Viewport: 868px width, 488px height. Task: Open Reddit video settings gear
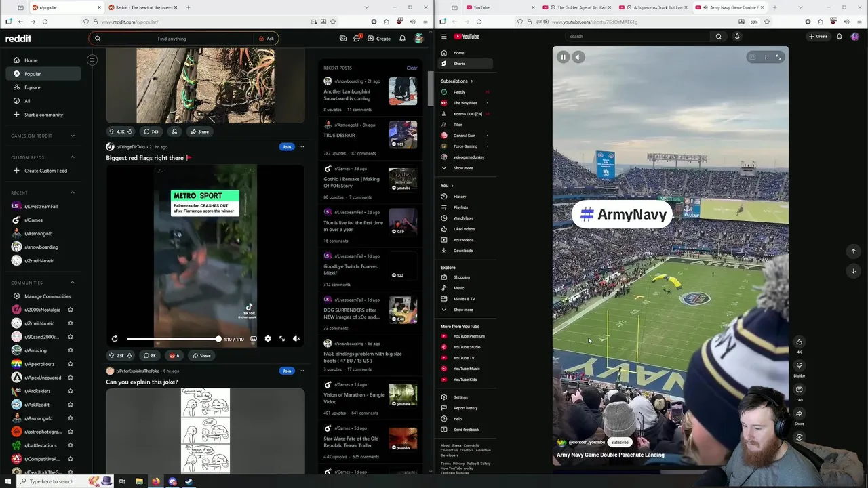267,339
